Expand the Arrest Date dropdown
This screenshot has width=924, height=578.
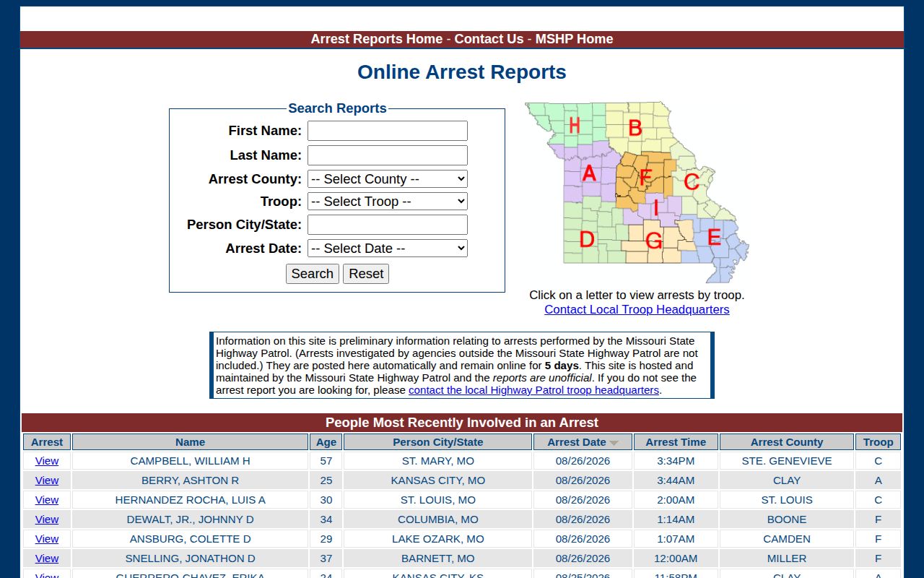click(388, 249)
